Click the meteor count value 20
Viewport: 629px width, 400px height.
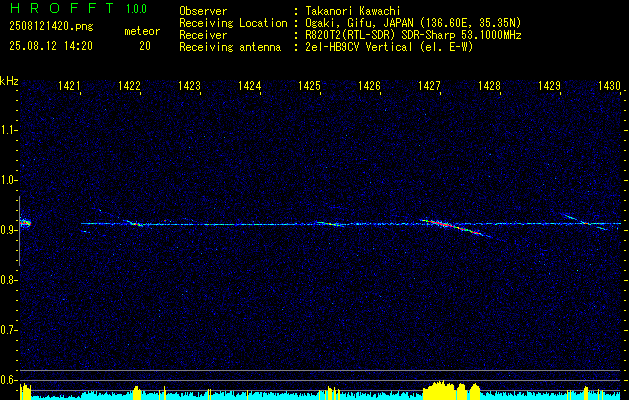pos(145,46)
